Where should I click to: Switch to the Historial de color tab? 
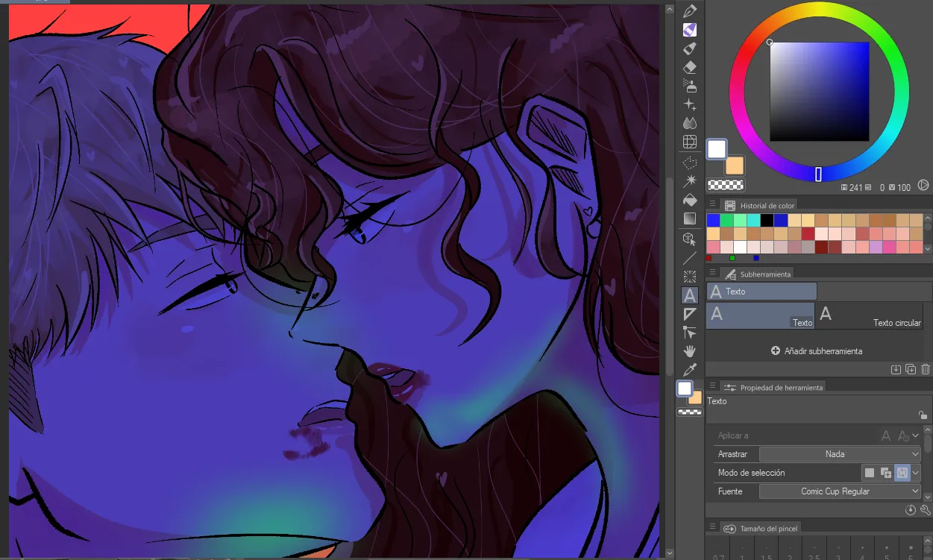click(x=759, y=205)
